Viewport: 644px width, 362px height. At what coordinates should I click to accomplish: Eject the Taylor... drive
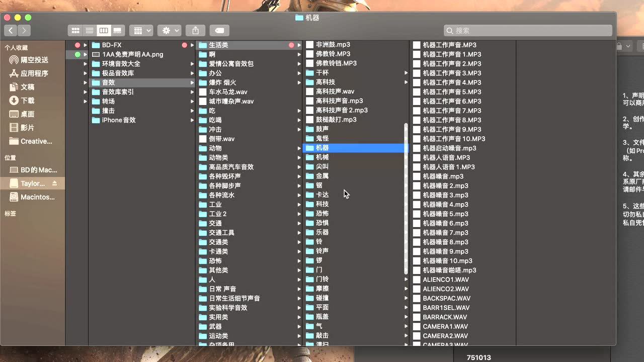(54, 184)
